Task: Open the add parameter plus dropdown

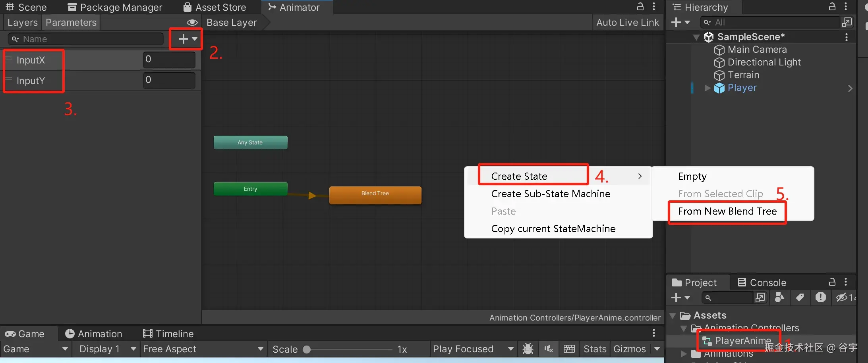Action: pos(188,39)
